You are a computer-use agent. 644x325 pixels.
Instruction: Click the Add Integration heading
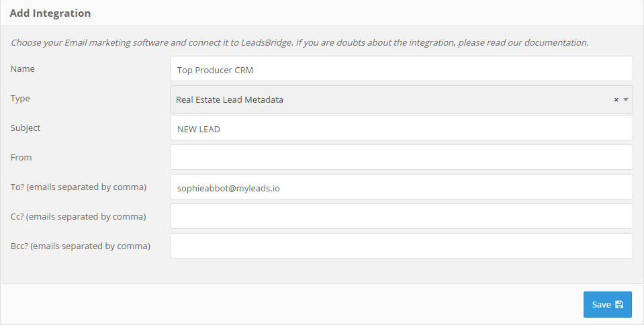pyautogui.click(x=50, y=13)
